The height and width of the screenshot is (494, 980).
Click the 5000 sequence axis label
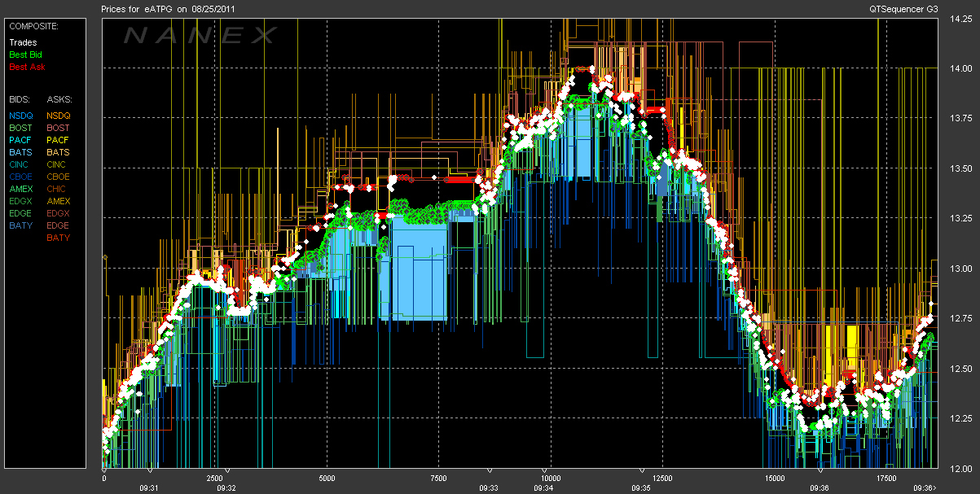(x=327, y=479)
